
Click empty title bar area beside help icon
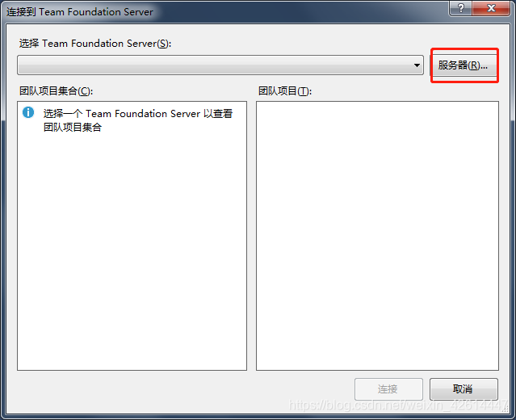click(296, 11)
